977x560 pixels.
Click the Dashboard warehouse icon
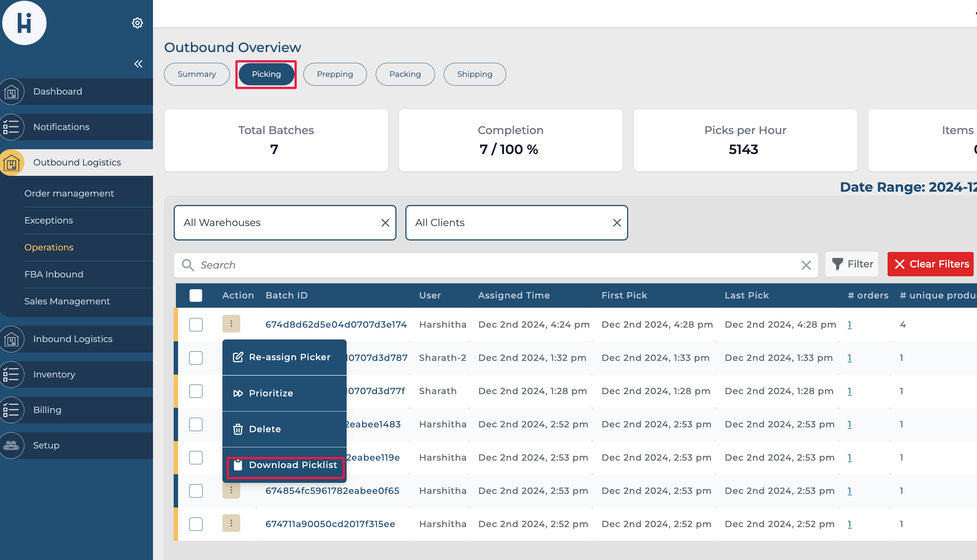click(11, 92)
